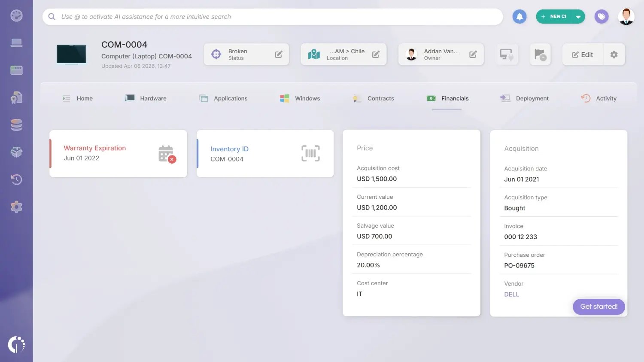The width and height of the screenshot is (644, 362).
Task: Open the contracts badge icon in the sidebar
Action: [x=16, y=97]
